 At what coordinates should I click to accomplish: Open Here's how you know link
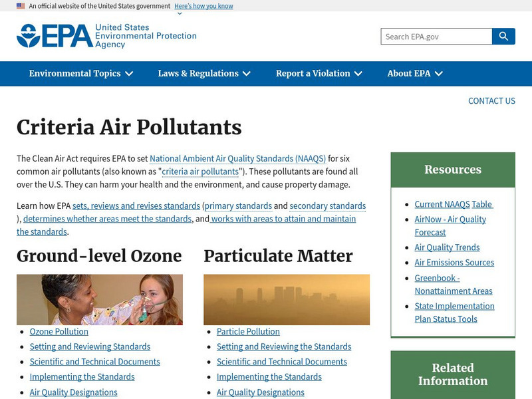pyautogui.click(x=203, y=6)
